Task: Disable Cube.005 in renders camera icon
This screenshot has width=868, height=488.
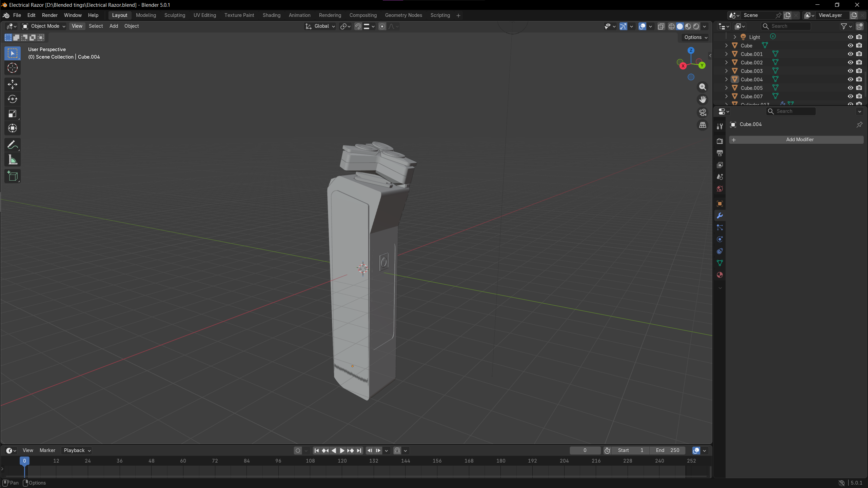Action: [x=859, y=88]
